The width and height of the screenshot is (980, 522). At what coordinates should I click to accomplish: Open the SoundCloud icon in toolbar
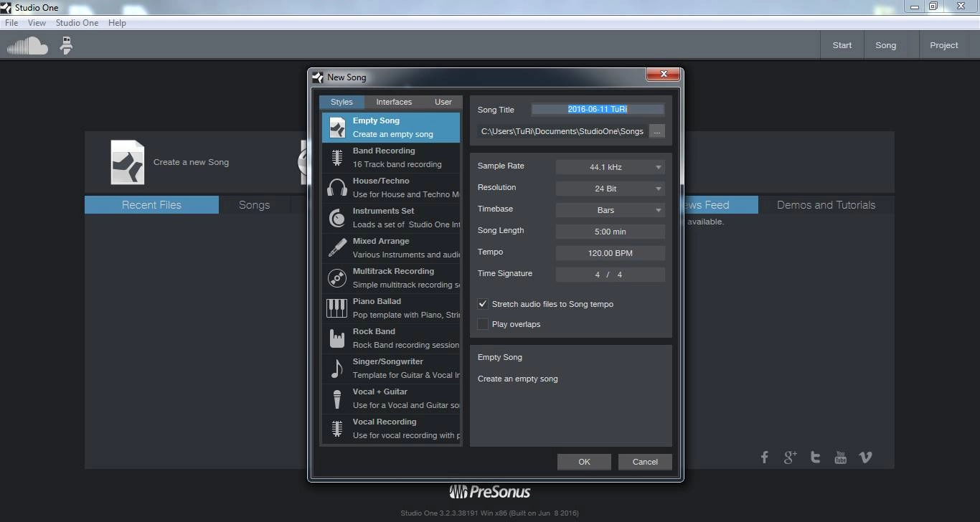[x=27, y=46]
